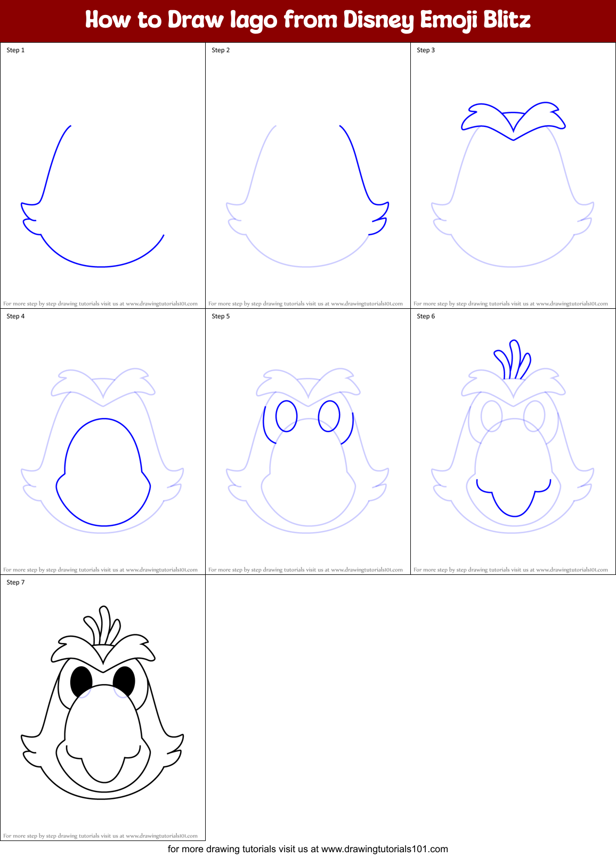Image resolution: width=616 pixels, height=857 pixels.
Task: Select the Step 5 eyes drawing
Action: tap(308, 422)
